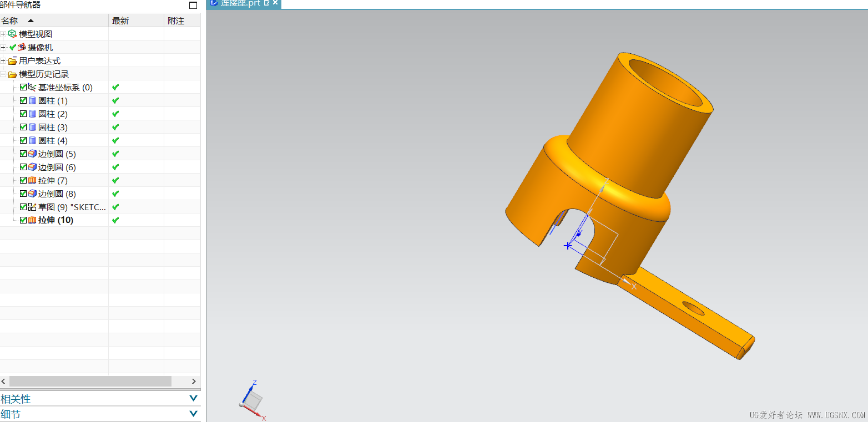This screenshot has width=868, height=422.
Task: Click the part file icon on the 连接座.prt tab
Action: click(214, 3)
